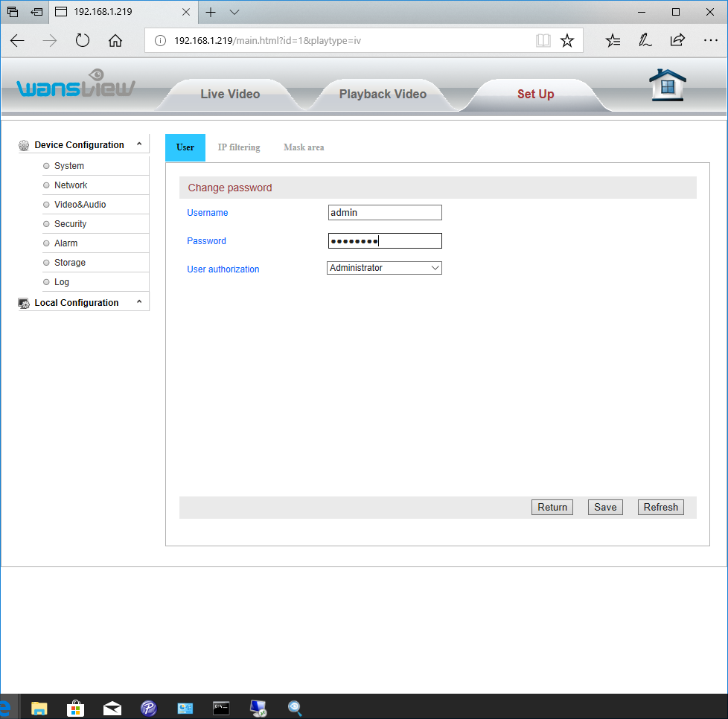
Task: Click the Wansview home house icon
Action: 667,85
